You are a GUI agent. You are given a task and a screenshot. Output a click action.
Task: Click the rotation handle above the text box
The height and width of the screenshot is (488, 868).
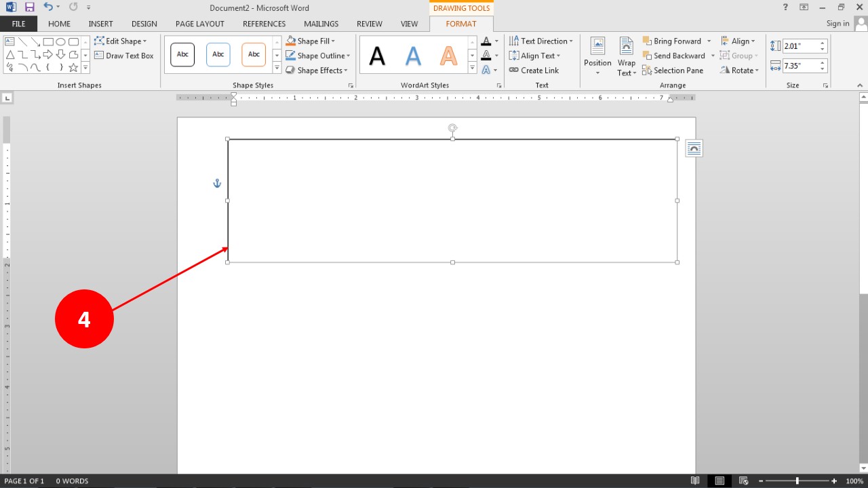pos(452,127)
